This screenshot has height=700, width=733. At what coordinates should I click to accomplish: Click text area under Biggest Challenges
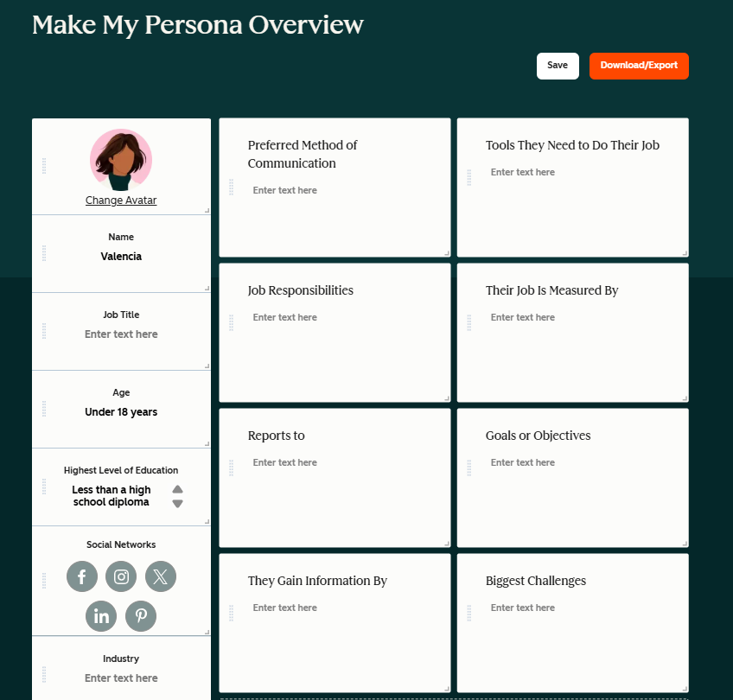click(x=523, y=608)
